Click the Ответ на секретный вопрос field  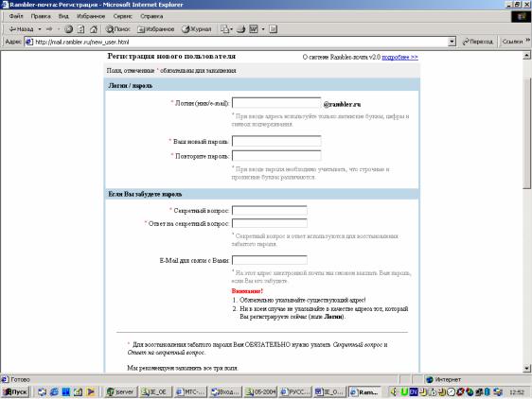tap(270, 223)
